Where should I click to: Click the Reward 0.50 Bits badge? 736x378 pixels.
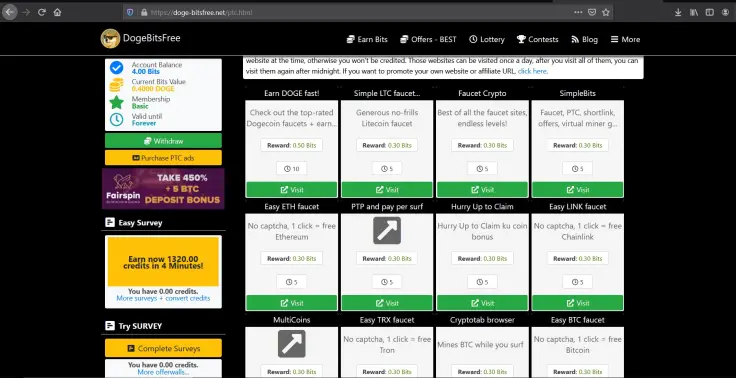(x=291, y=146)
